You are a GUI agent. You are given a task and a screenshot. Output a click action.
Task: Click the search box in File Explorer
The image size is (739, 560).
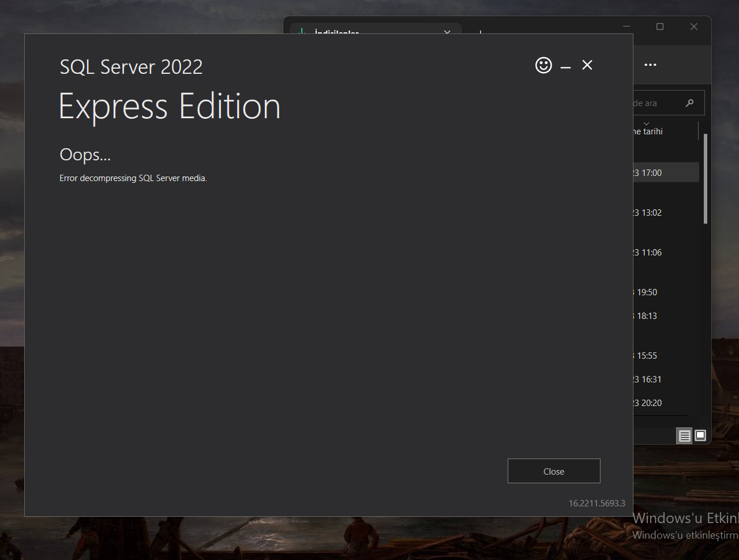(669, 103)
